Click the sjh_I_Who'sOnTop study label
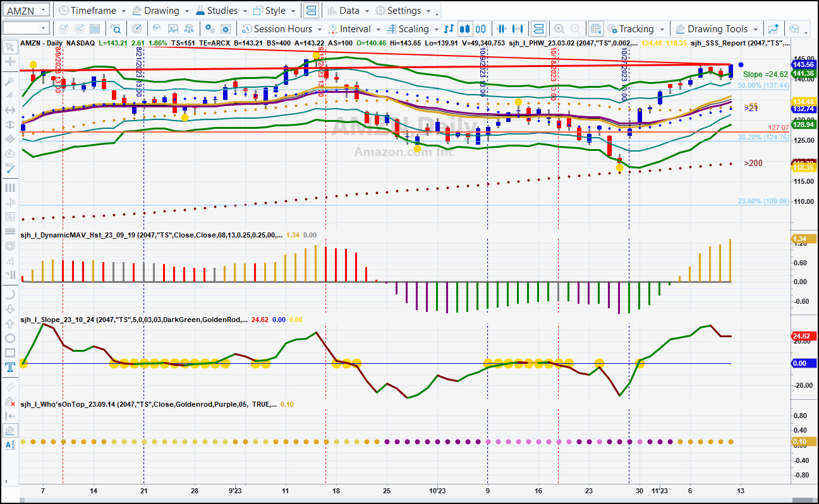 (x=148, y=404)
